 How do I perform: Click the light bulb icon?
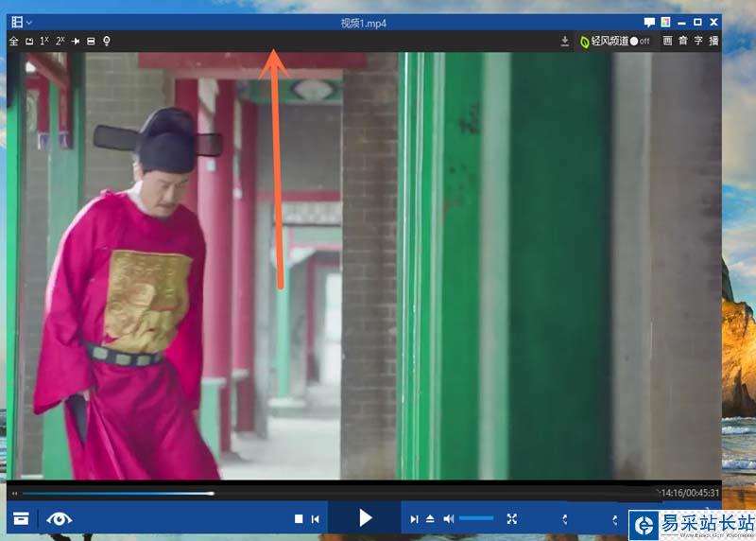tap(107, 41)
